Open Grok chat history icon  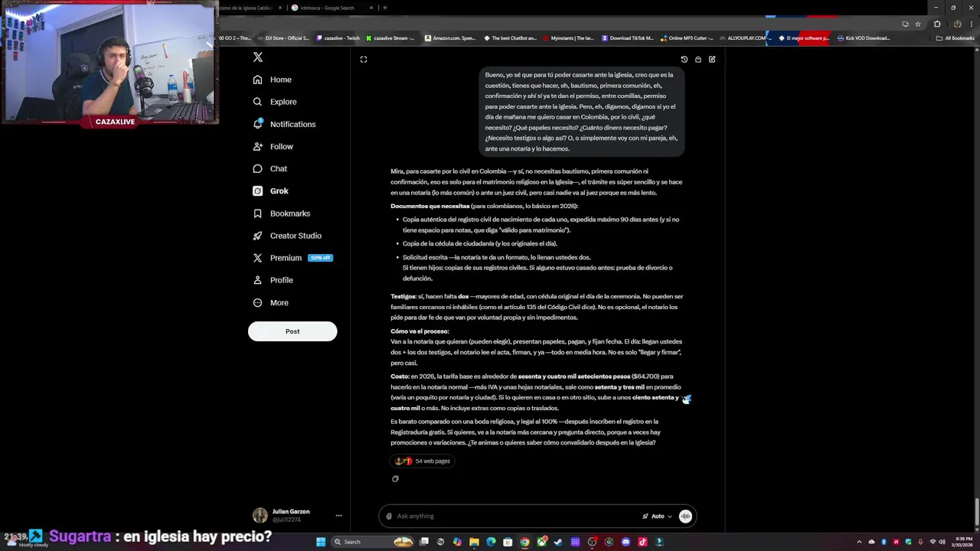tap(684, 59)
